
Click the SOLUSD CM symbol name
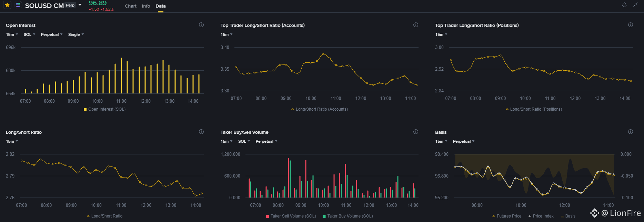(x=44, y=6)
